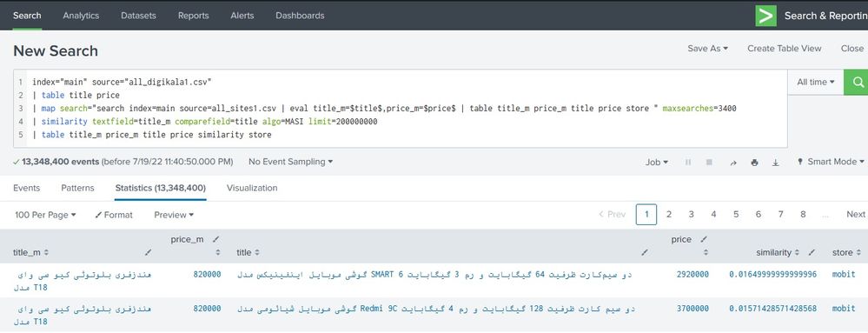Click the price value 3700000
The image size is (868, 333).
click(x=692, y=309)
